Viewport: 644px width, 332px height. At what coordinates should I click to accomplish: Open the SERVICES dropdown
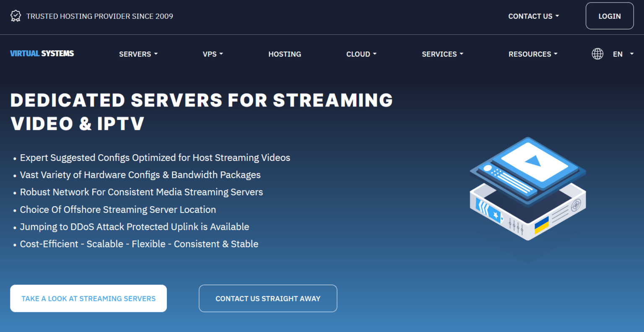(442, 54)
